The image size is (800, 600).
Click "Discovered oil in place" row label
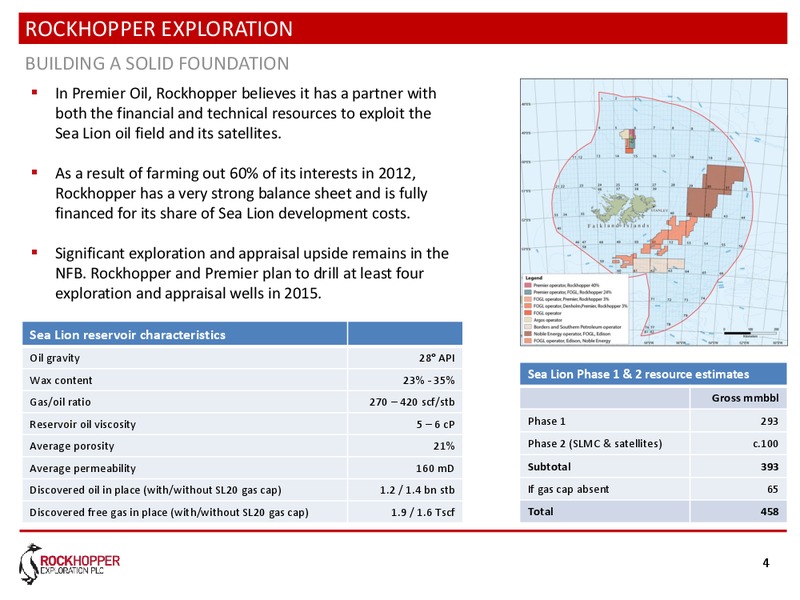click(155, 490)
